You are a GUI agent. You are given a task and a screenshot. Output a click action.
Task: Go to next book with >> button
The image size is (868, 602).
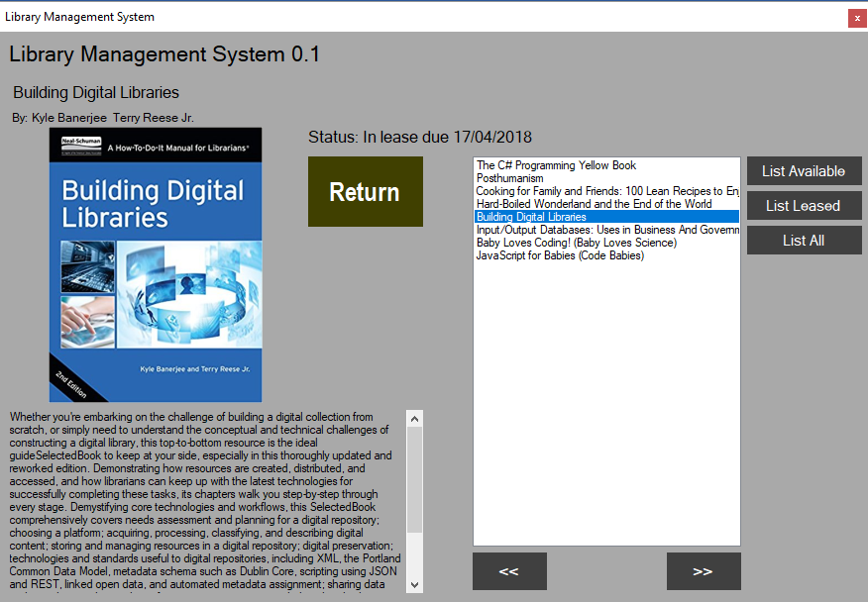coord(704,571)
